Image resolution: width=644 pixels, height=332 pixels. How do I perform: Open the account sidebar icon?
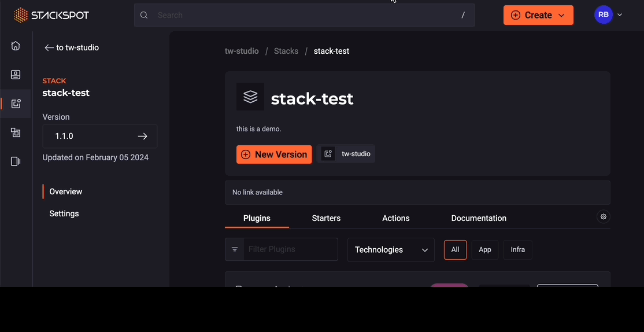pos(16,75)
